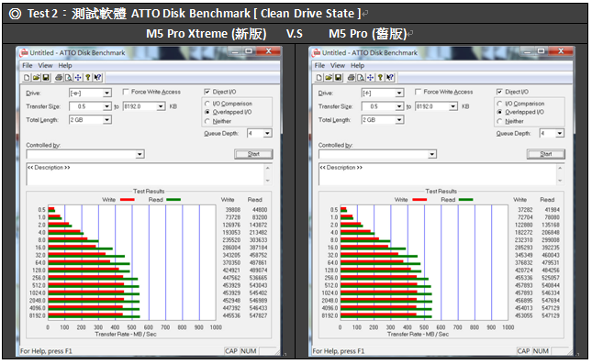
Task: Click red Write legend bar in left window
Action: click(x=128, y=200)
